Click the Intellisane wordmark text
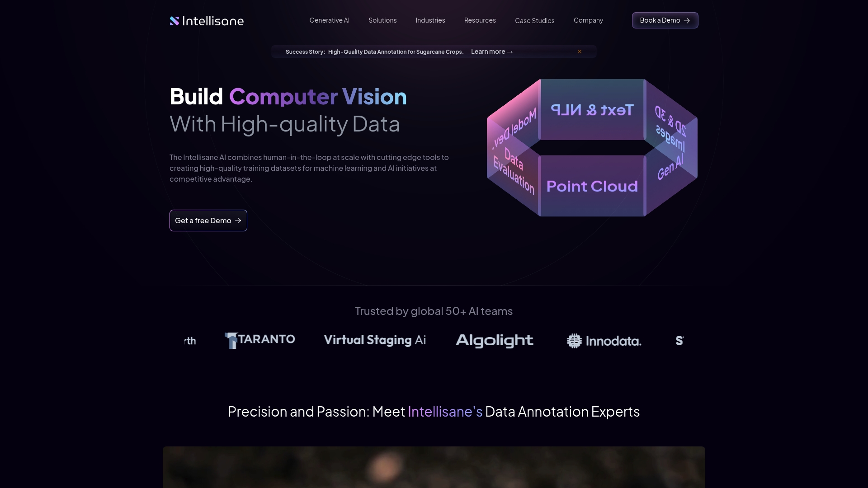Image resolution: width=868 pixels, height=488 pixels. pyautogui.click(x=213, y=21)
